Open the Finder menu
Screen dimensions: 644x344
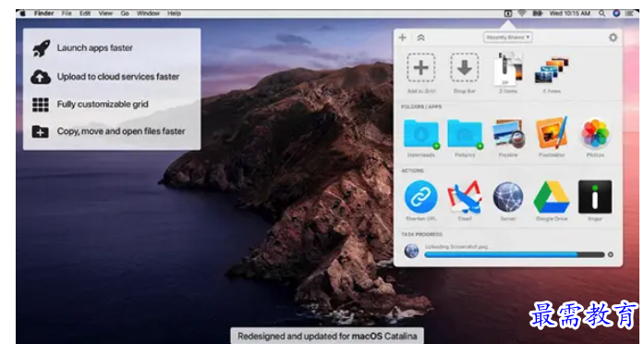pyautogui.click(x=44, y=14)
